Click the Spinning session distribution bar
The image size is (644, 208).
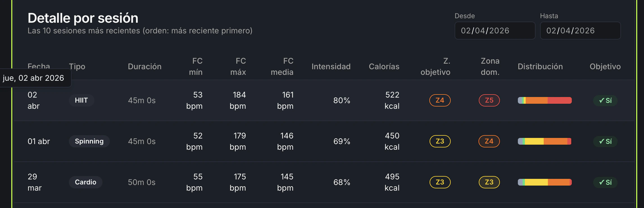click(545, 141)
